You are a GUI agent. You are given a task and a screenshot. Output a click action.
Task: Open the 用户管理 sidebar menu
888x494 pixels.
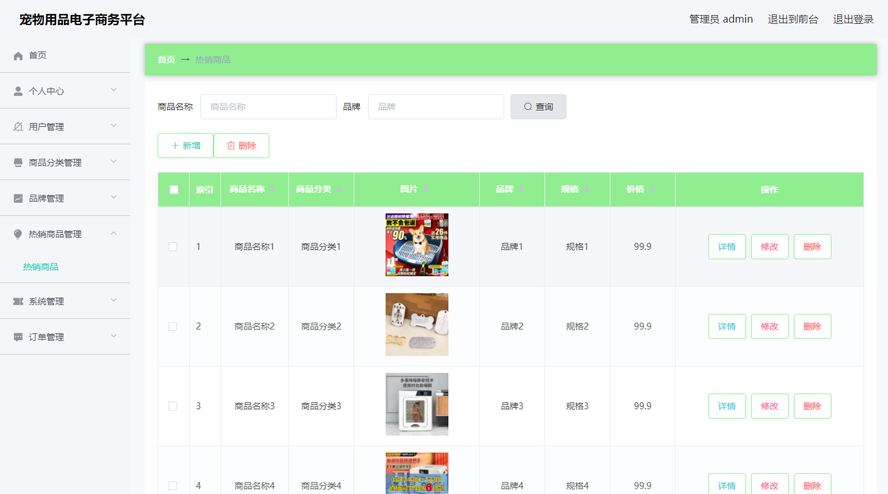65,126
